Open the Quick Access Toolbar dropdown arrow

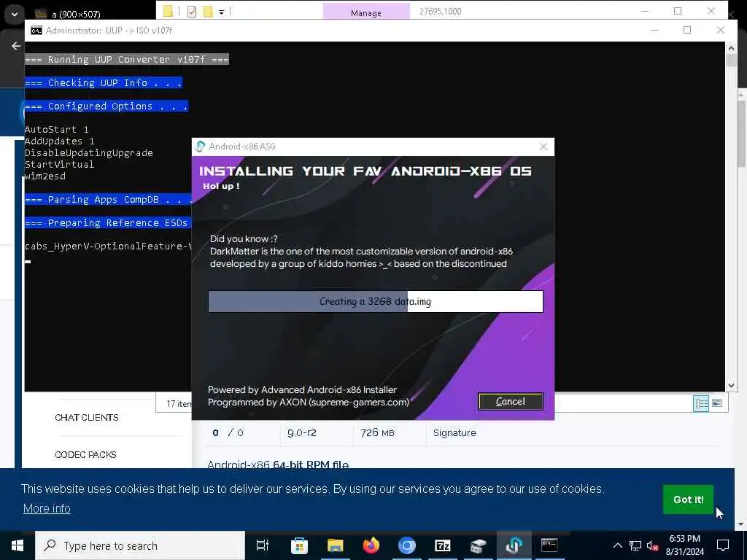[x=222, y=12]
